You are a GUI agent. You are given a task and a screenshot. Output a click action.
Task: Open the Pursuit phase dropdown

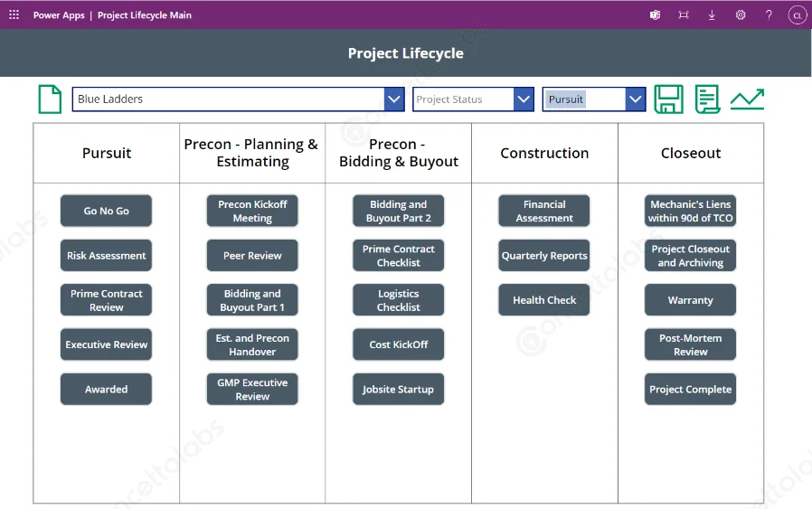(636, 99)
